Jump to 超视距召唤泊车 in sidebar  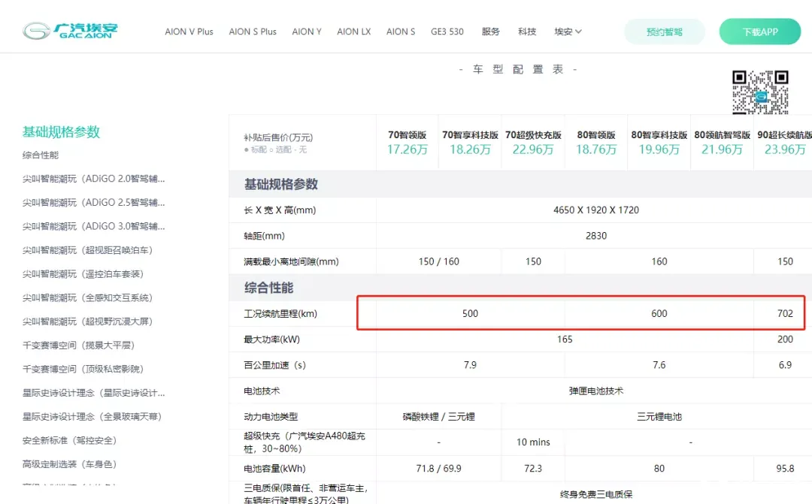click(87, 250)
